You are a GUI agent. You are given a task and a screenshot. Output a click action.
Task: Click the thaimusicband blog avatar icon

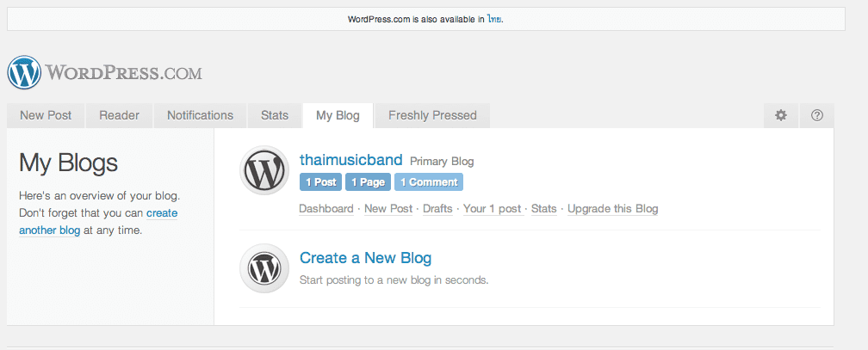(x=264, y=170)
